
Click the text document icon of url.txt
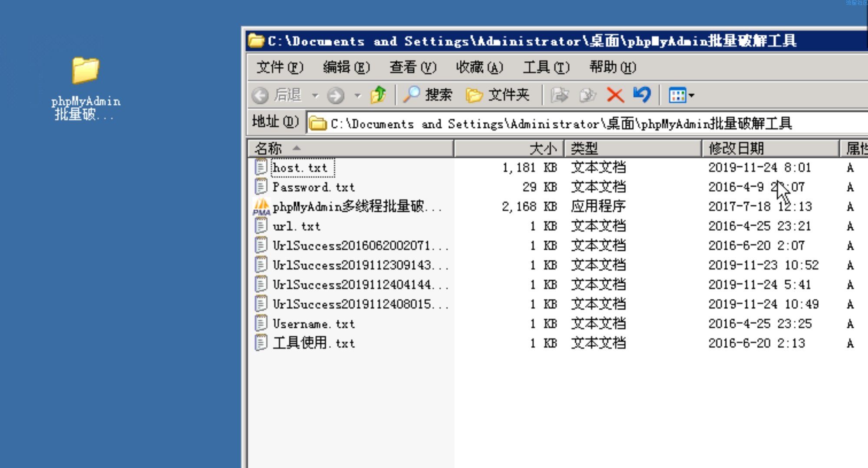pyautogui.click(x=261, y=226)
